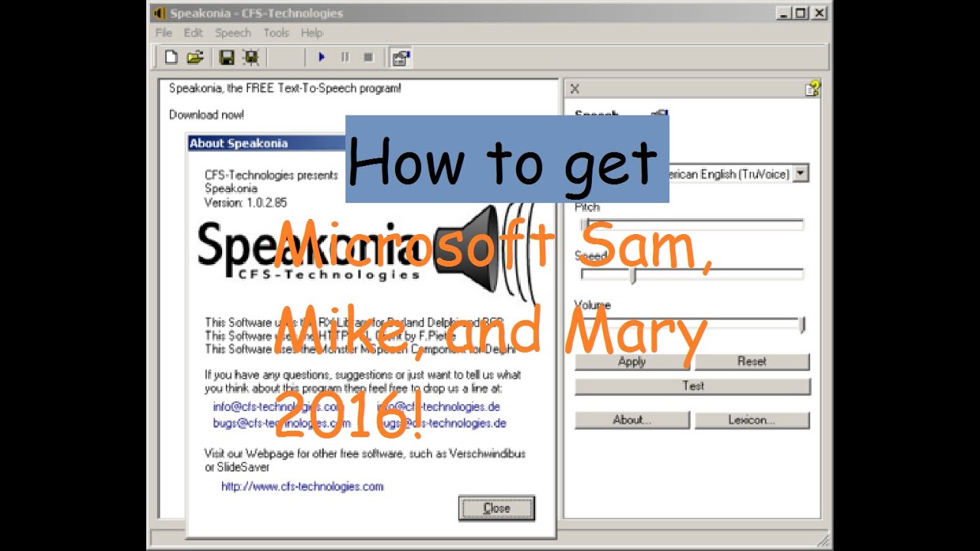The height and width of the screenshot is (551, 980).
Task: Click the floppy disk save icon
Action: pos(227,57)
